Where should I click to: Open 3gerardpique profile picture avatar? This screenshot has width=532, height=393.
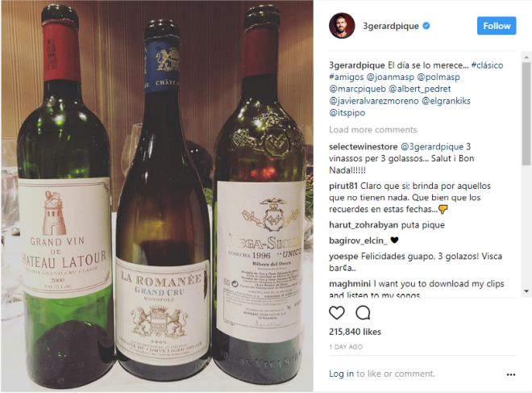342,26
